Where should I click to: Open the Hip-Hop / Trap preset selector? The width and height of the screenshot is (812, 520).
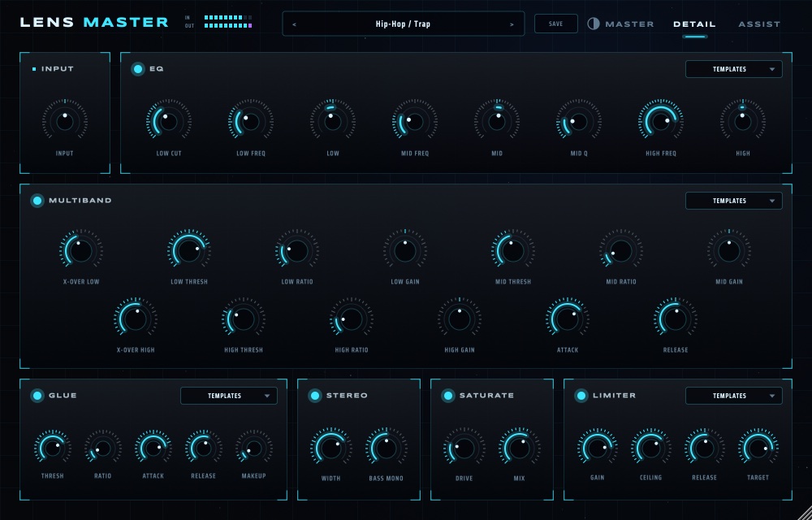point(403,24)
